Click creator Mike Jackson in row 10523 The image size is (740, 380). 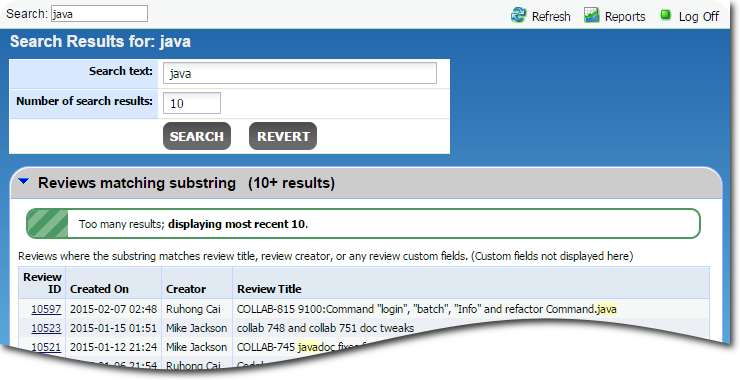196,328
